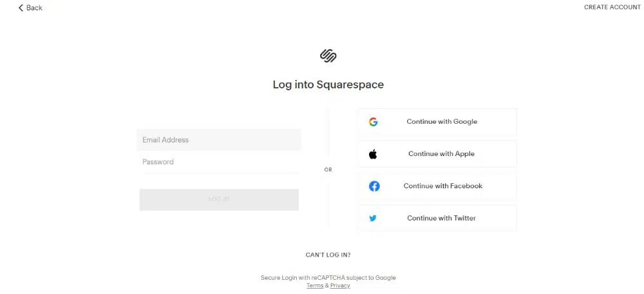The image size is (644, 294).
Task: Click the Apple logo icon
Action: pos(373,154)
